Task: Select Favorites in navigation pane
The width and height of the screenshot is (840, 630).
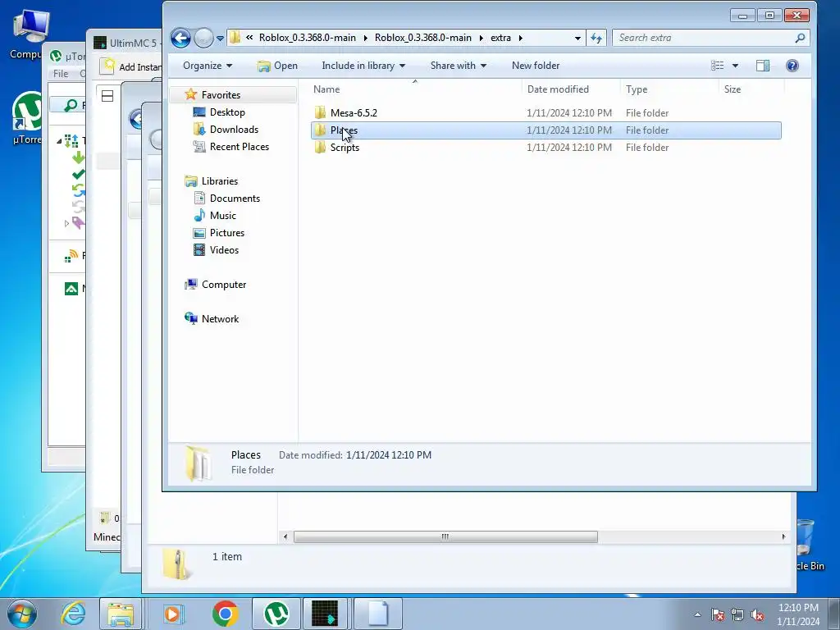Action: click(x=221, y=95)
